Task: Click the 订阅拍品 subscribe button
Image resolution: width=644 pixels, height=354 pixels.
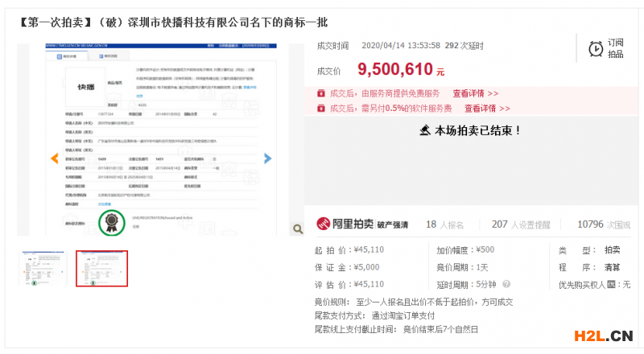Action: pos(615,48)
